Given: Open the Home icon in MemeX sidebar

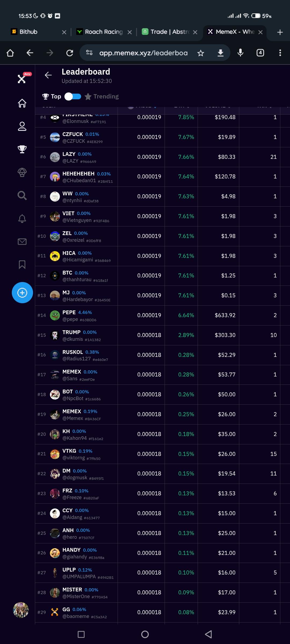Looking at the screenshot, I should [22, 103].
